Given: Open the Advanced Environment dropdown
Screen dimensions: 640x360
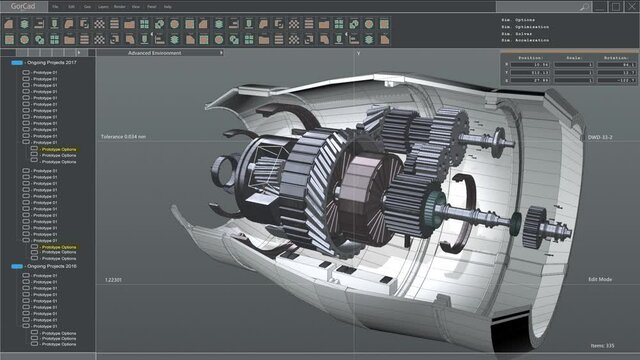Looking at the screenshot, I should (x=160, y=53).
